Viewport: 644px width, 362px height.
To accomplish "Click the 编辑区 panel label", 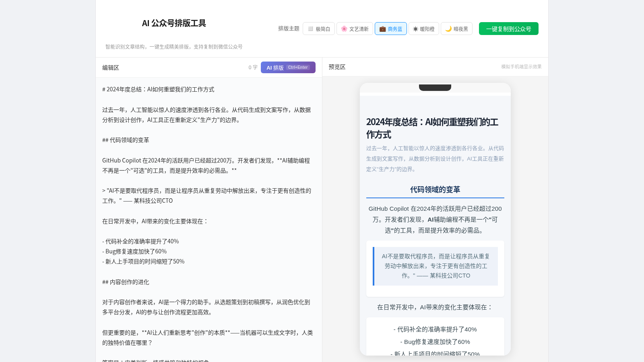I will tap(111, 68).
